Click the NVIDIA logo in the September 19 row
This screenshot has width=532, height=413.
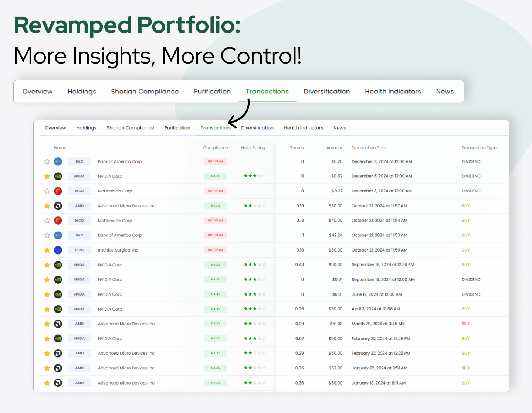tap(58, 265)
